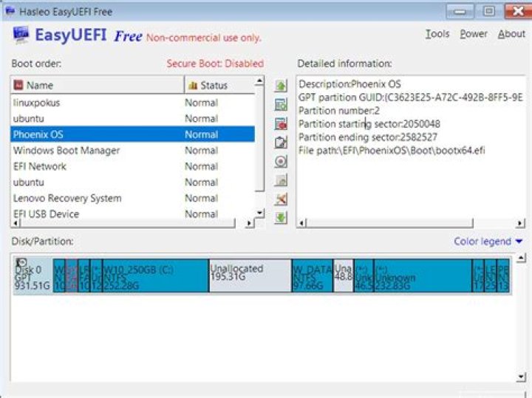Select the highlighted purple EFI partition

coord(72,275)
